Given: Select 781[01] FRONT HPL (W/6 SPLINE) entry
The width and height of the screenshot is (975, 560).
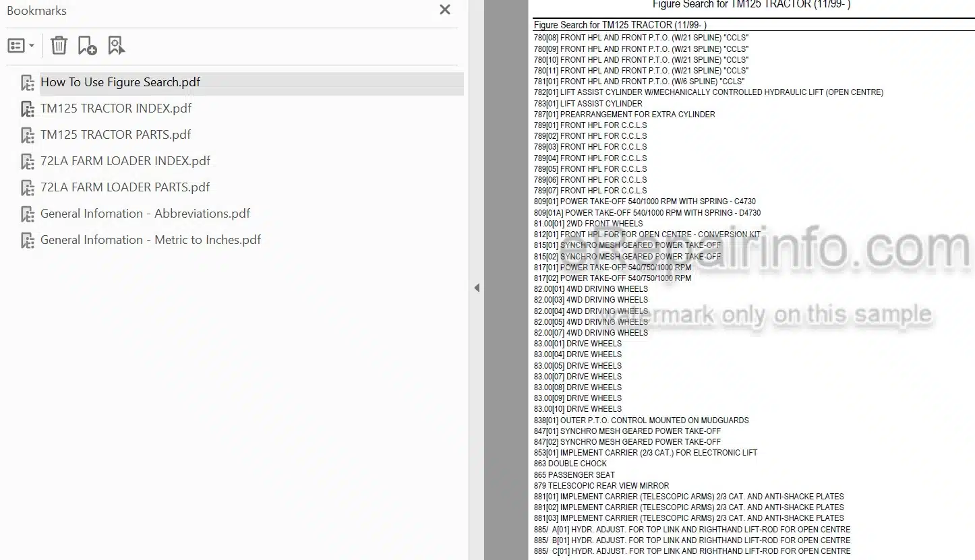Looking at the screenshot, I should tap(639, 82).
